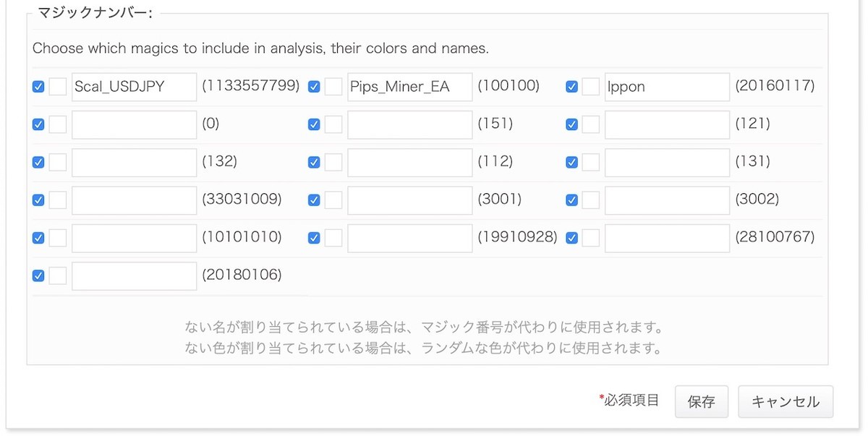
Task: Choose color for magic 33031009
Action: 58,200
